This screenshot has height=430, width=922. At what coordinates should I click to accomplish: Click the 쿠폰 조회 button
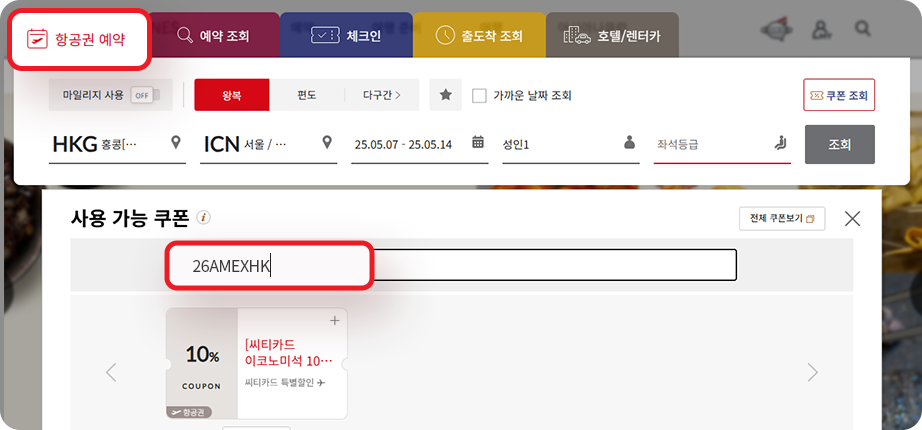[x=839, y=95]
